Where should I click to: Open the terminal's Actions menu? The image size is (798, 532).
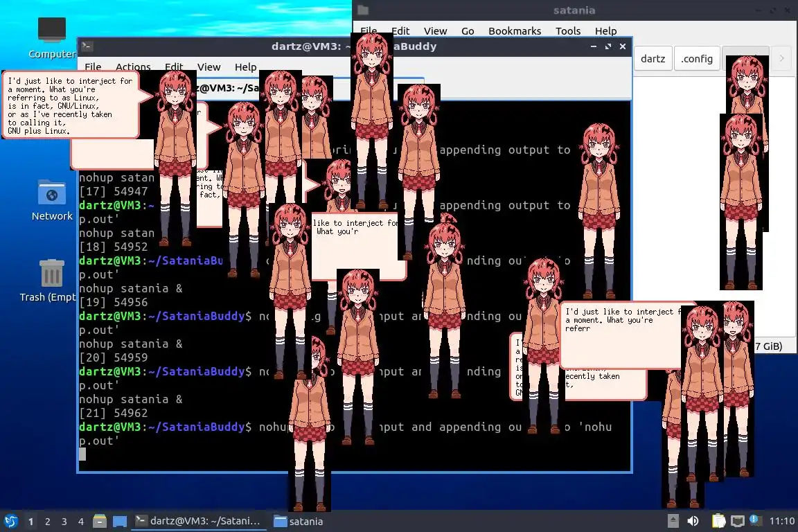133,66
